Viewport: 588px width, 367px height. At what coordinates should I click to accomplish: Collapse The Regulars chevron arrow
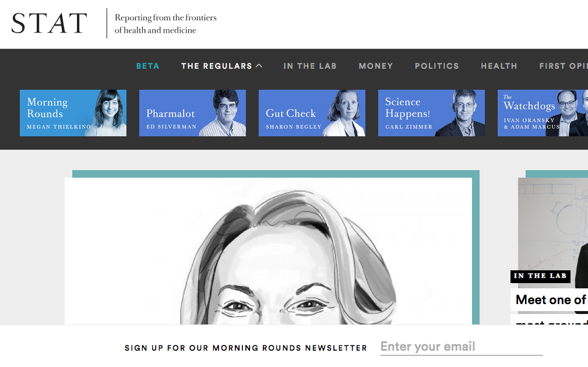[259, 66]
